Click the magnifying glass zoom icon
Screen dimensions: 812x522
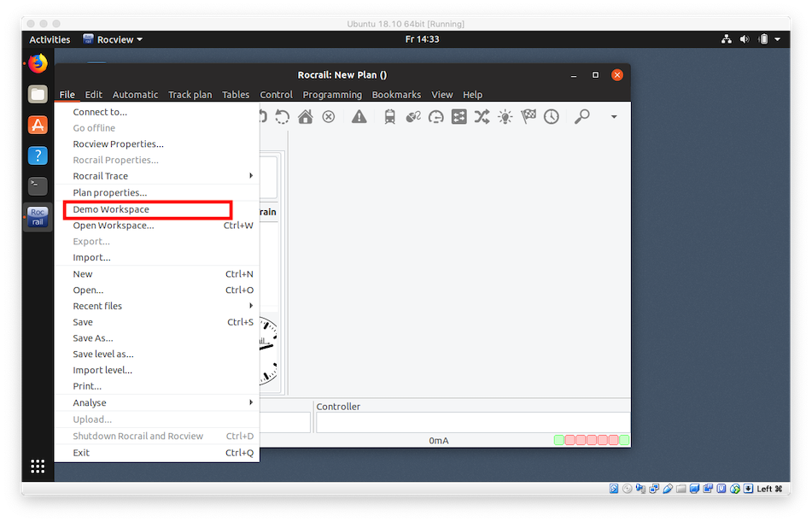[x=582, y=117]
